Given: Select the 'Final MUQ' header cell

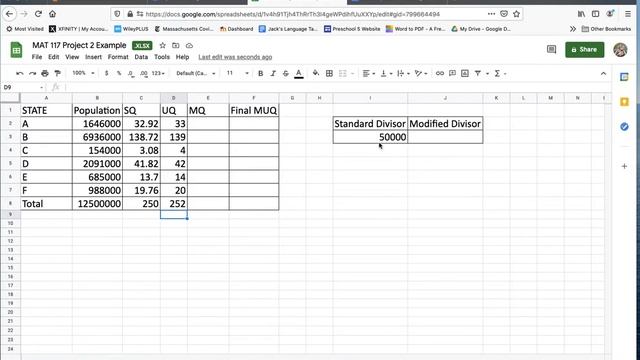Looking at the screenshot, I should click(x=254, y=110).
